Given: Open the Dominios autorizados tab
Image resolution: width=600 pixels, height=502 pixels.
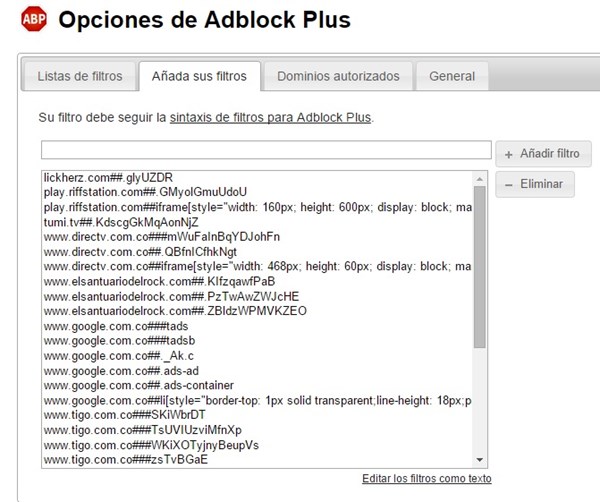Looking at the screenshot, I should point(338,76).
